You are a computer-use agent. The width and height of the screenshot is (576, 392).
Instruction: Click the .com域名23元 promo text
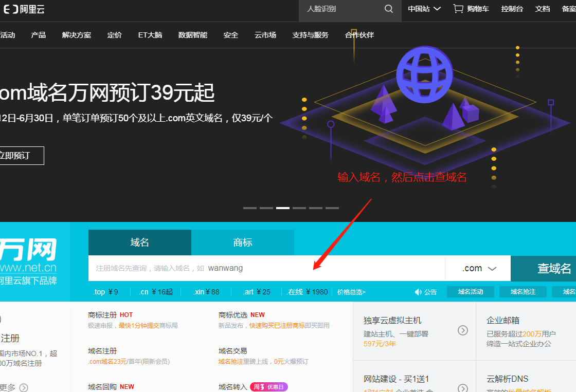pyautogui.click(x=107, y=362)
